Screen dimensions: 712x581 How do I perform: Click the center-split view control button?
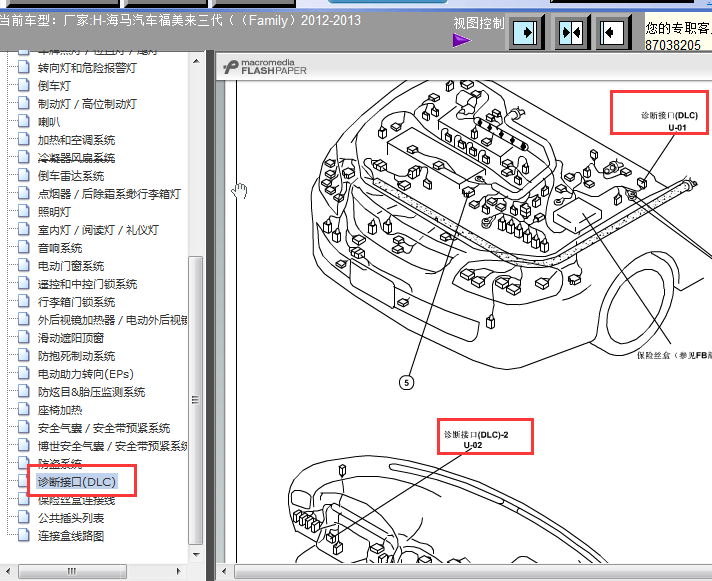(571, 32)
